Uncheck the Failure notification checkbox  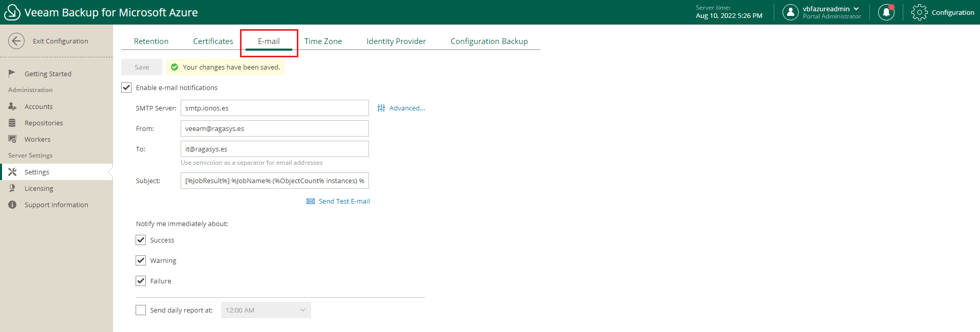(x=141, y=281)
